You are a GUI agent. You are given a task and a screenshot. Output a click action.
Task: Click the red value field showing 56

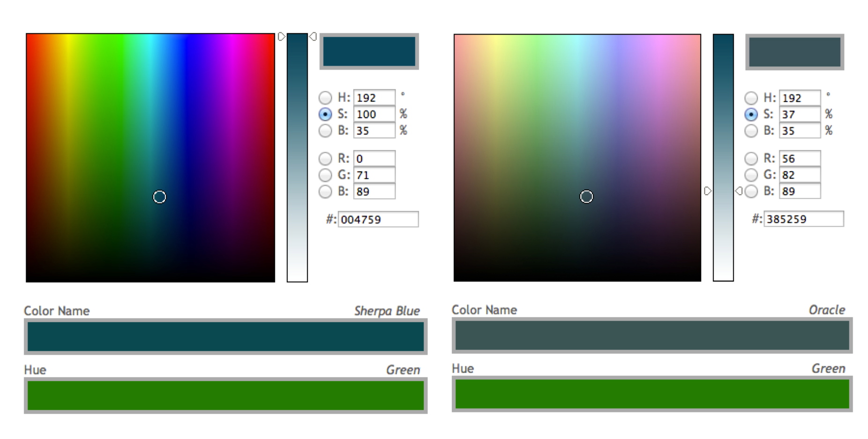pos(800,159)
